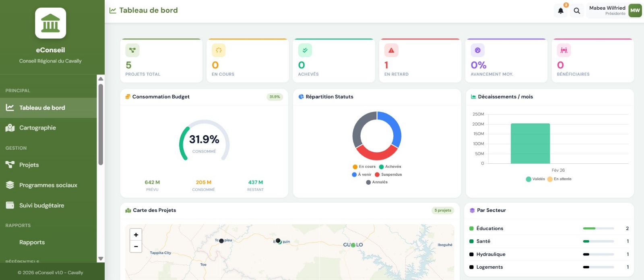This screenshot has width=644, height=280.
Task: Zoom in on the projects map
Action: [x=136, y=235]
